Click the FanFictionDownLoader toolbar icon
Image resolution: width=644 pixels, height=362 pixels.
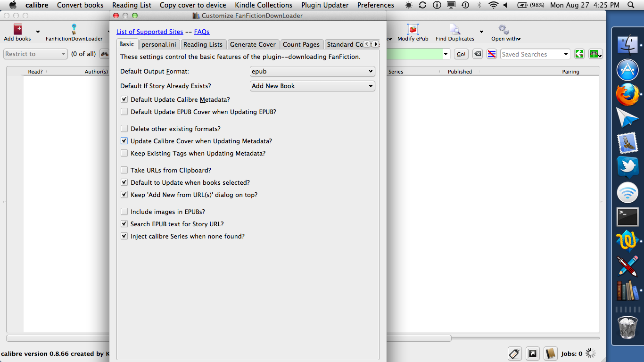click(x=74, y=29)
